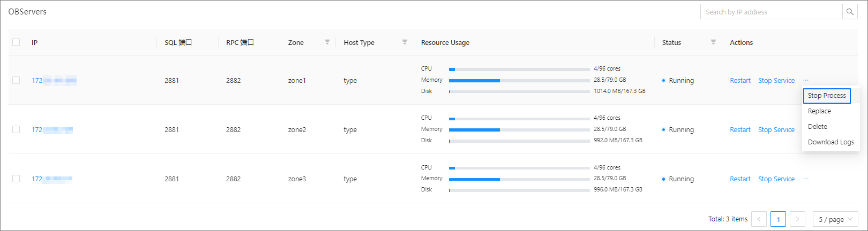868x231 pixels.
Task: Open the more actions ellipsis for zone1 server
Action: [806, 81]
